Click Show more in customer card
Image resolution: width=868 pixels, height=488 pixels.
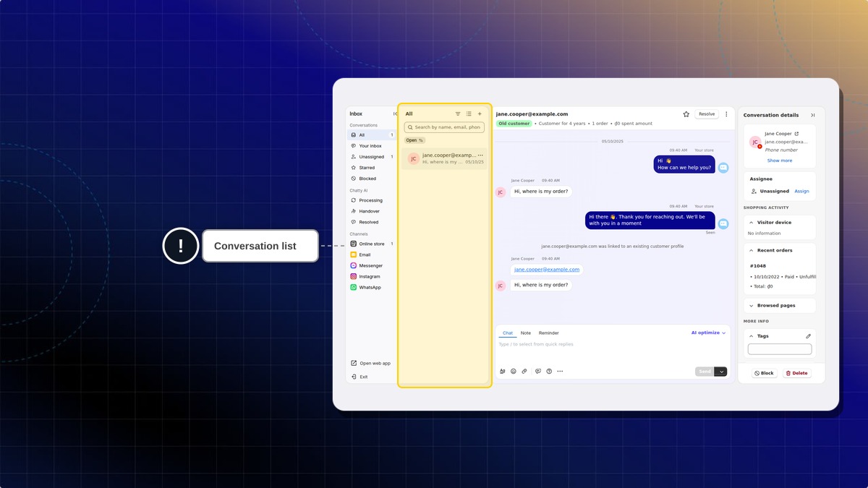coord(780,160)
